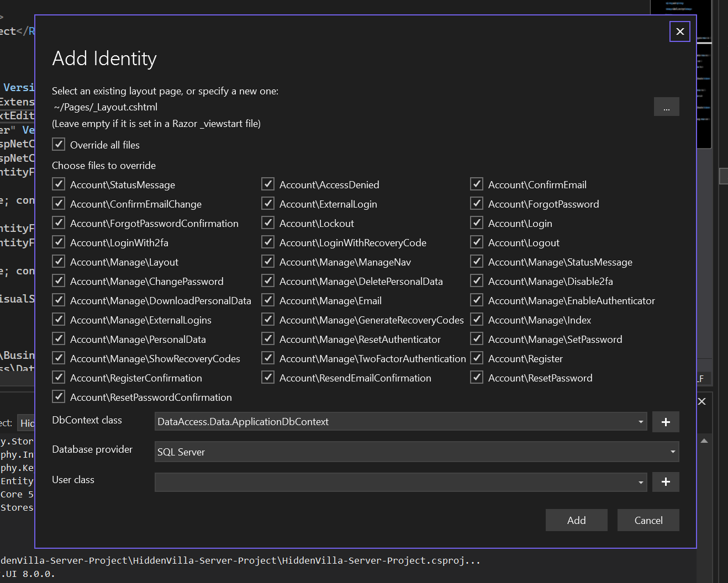Uncheck Account\AccessDenied
728x583 pixels.
(x=268, y=184)
